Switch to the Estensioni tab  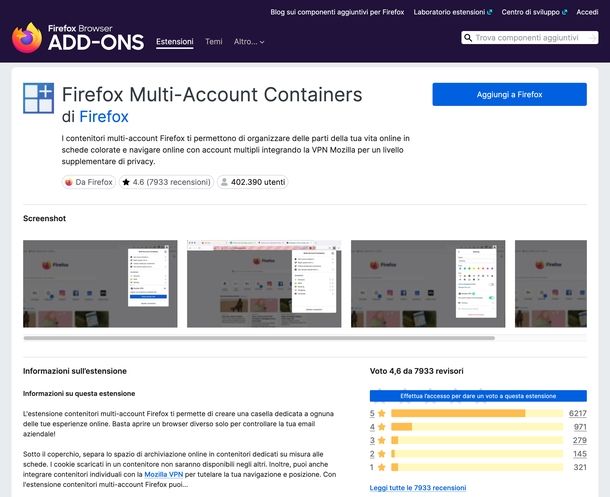(x=175, y=42)
